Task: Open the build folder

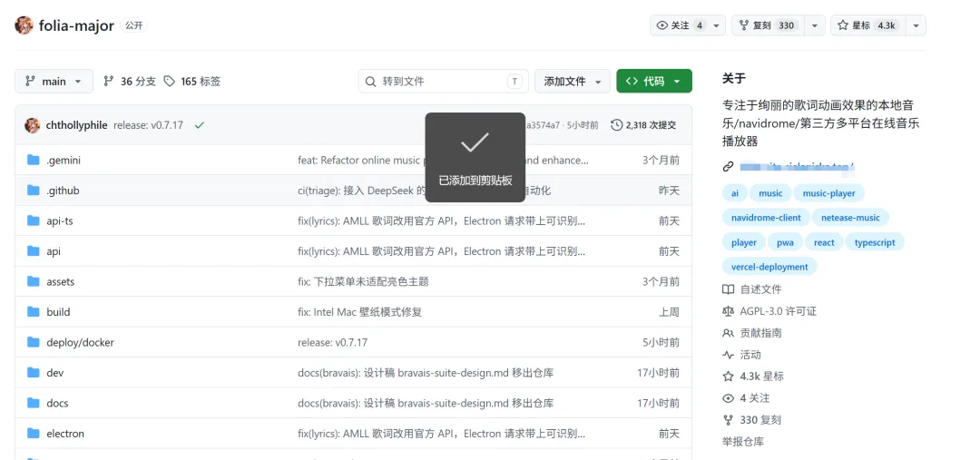Action: 58,312
